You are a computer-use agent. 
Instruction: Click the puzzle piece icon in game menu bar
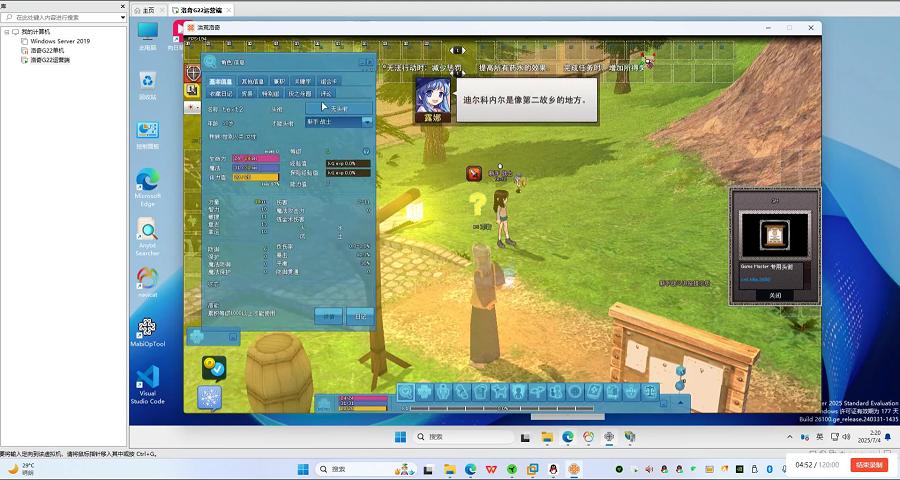425,392
